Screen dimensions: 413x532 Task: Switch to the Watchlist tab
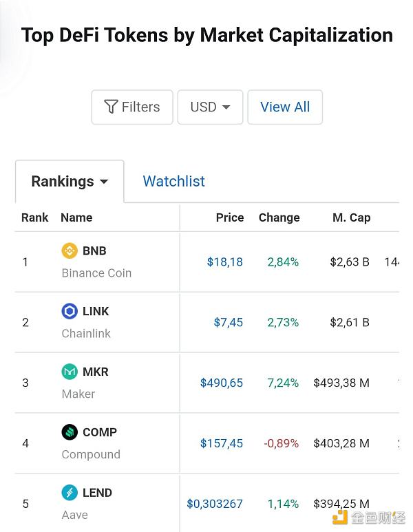pyautogui.click(x=173, y=181)
